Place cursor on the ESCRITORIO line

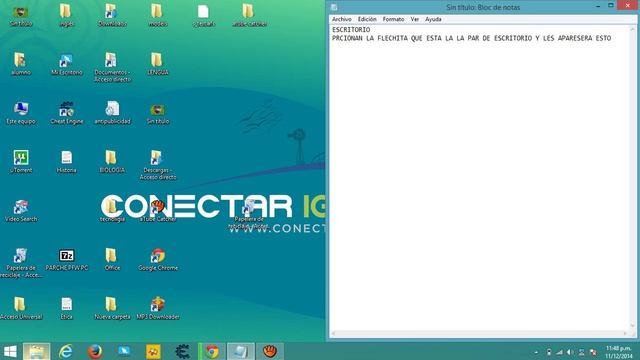point(351,30)
